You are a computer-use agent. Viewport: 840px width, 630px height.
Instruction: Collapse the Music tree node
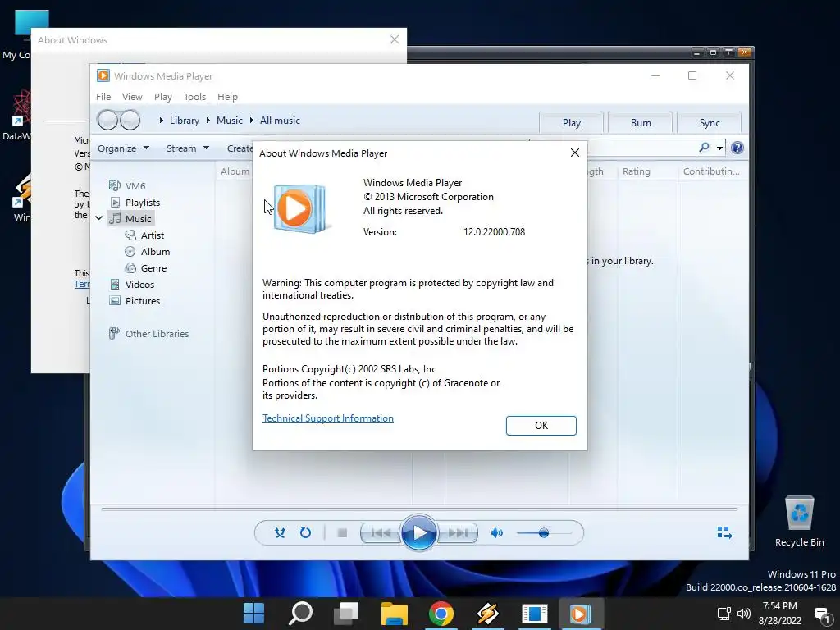[x=99, y=218]
